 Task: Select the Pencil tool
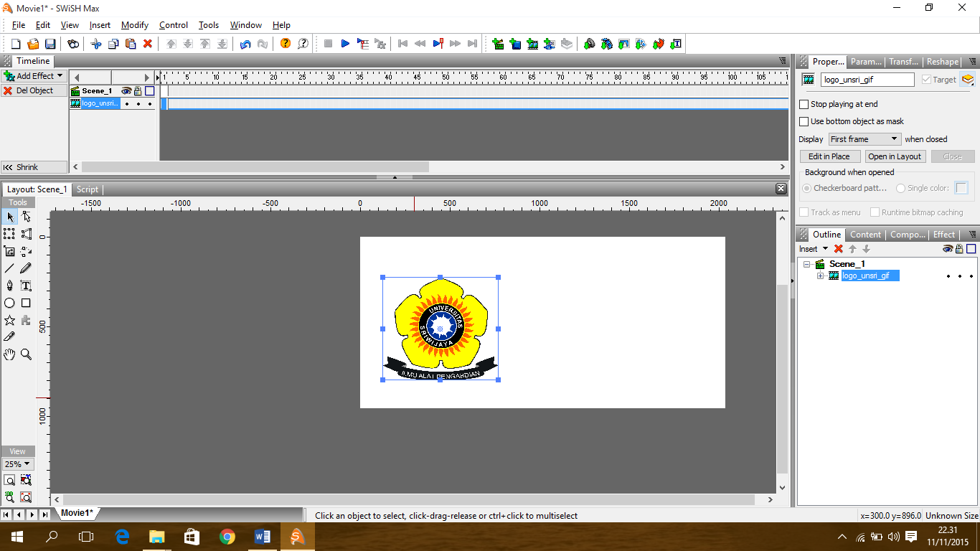(27, 268)
